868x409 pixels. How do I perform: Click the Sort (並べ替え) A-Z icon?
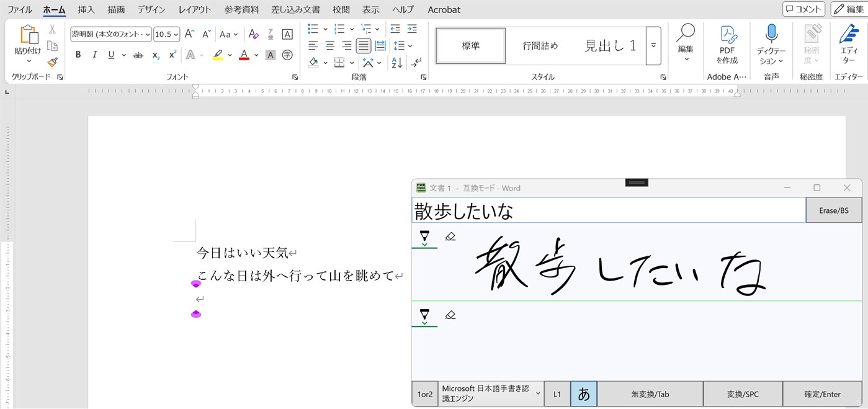(396, 63)
